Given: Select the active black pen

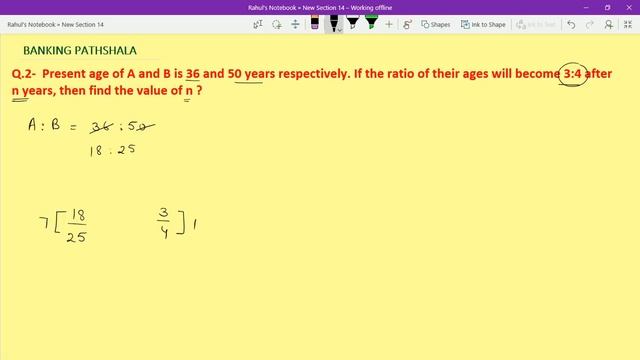Looking at the screenshot, I should (333, 24).
